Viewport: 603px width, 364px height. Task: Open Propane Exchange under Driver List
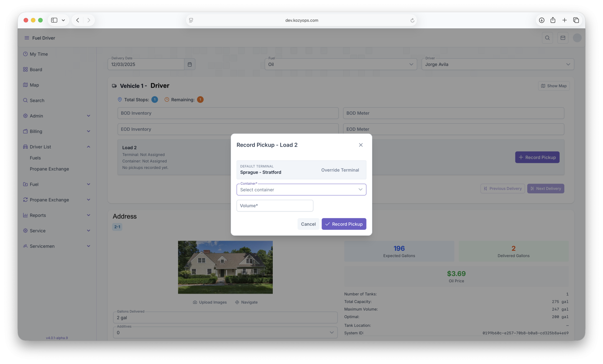tap(49, 169)
